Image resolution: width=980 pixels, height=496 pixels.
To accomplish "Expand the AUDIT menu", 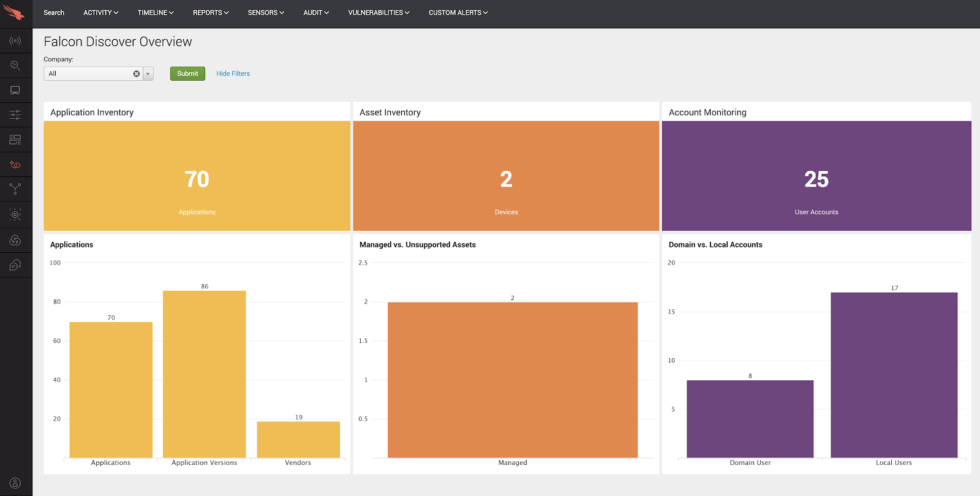I will tap(316, 12).
